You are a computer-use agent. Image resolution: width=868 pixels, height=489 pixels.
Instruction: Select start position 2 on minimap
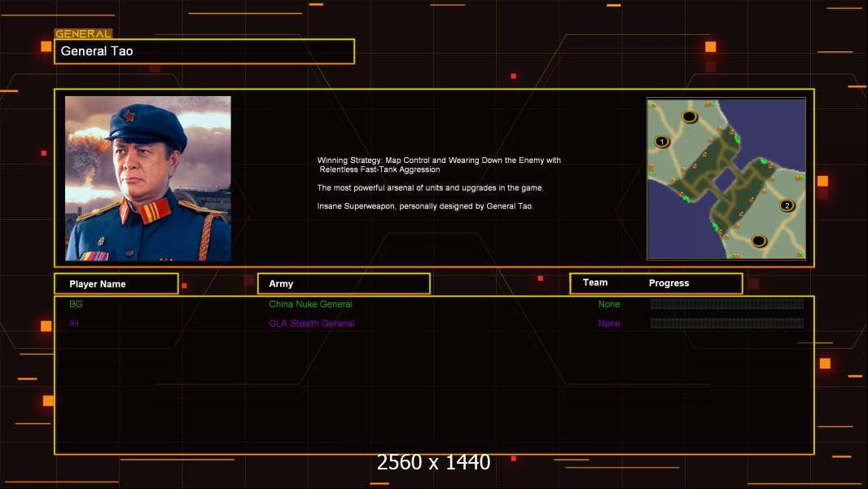(787, 205)
